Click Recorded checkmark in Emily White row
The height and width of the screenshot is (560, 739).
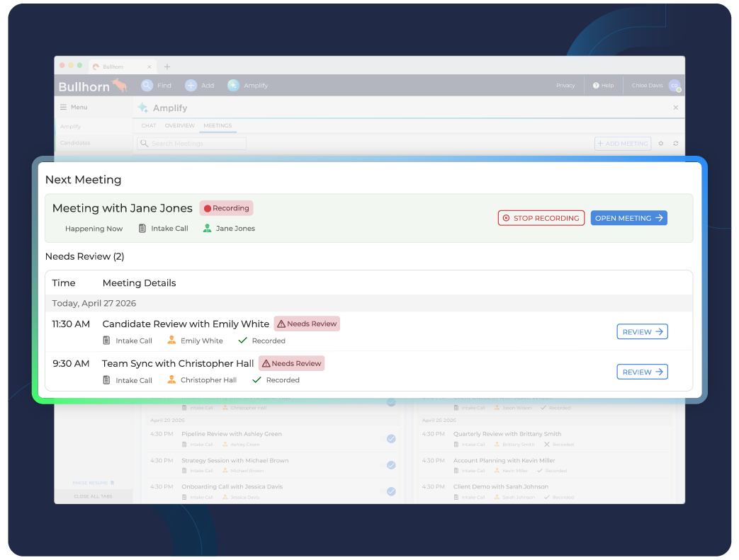tap(243, 340)
